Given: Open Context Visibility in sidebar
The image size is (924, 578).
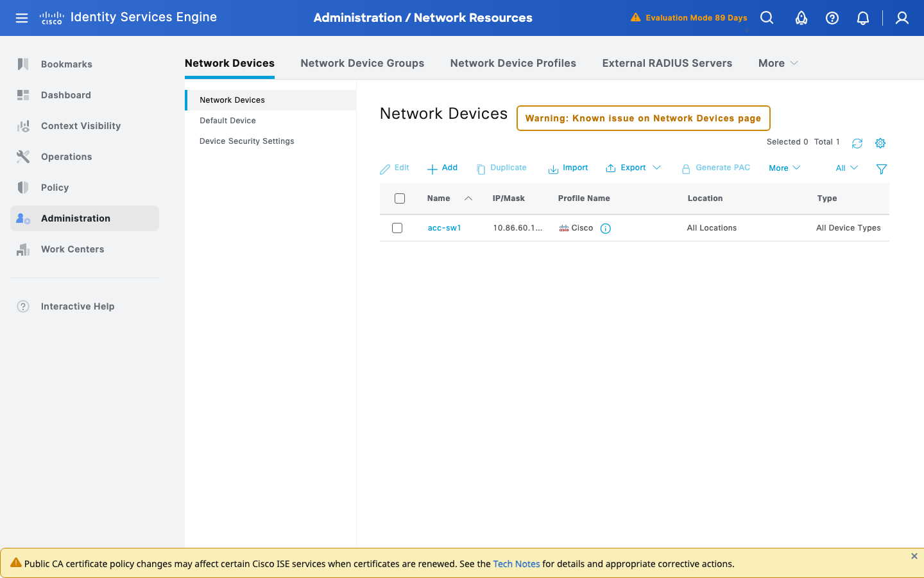Looking at the screenshot, I should click(x=85, y=126).
